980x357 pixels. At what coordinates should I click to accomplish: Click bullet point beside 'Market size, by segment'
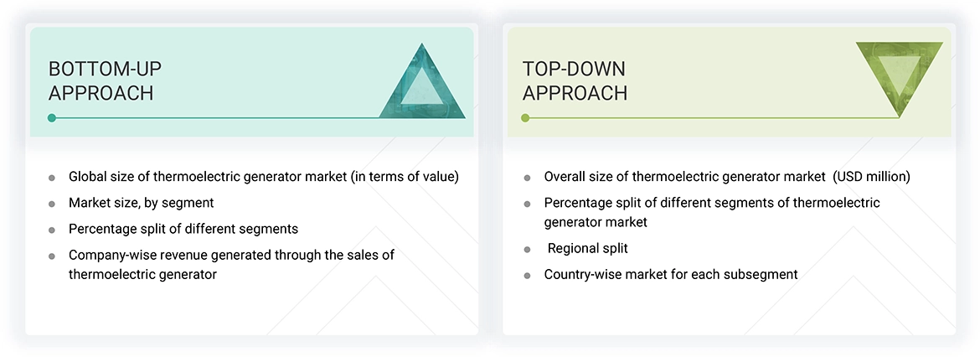tap(52, 204)
